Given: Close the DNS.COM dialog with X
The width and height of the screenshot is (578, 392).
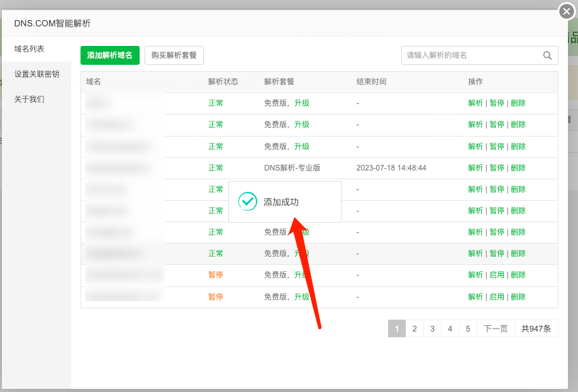Looking at the screenshot, I should click(x=567, y=11).
